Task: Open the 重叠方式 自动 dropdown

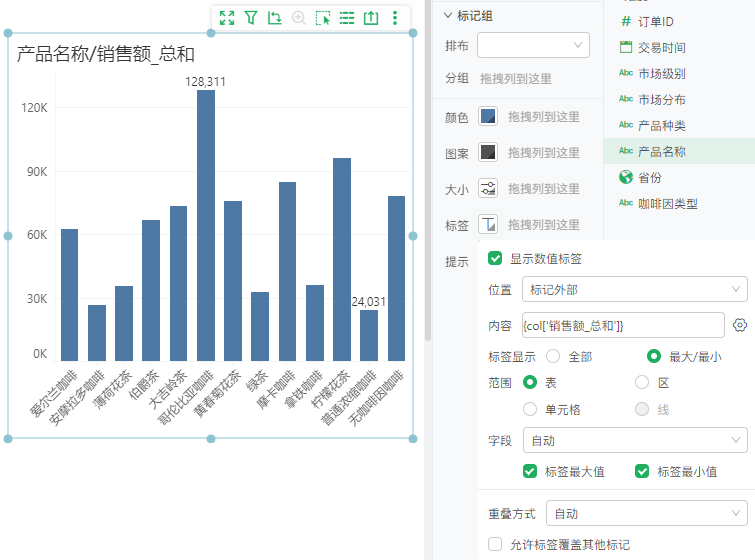Action: tap(647, 513)
